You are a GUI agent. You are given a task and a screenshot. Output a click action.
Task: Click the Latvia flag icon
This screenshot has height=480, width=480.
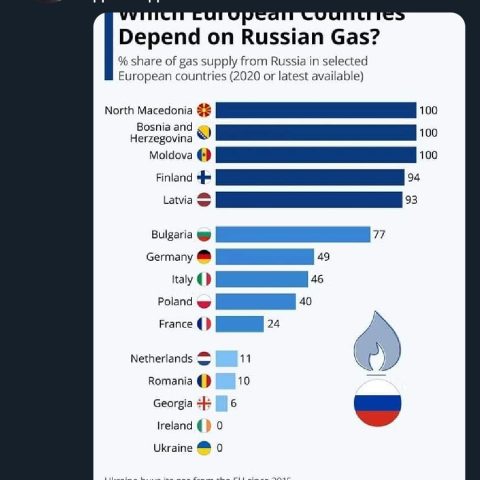click(204, 200)
